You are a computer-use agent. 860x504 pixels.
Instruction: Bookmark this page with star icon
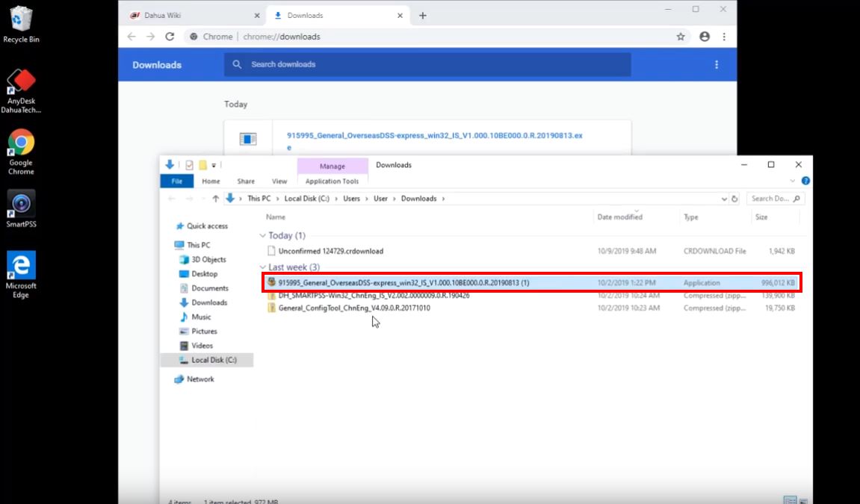click(680, 37)
